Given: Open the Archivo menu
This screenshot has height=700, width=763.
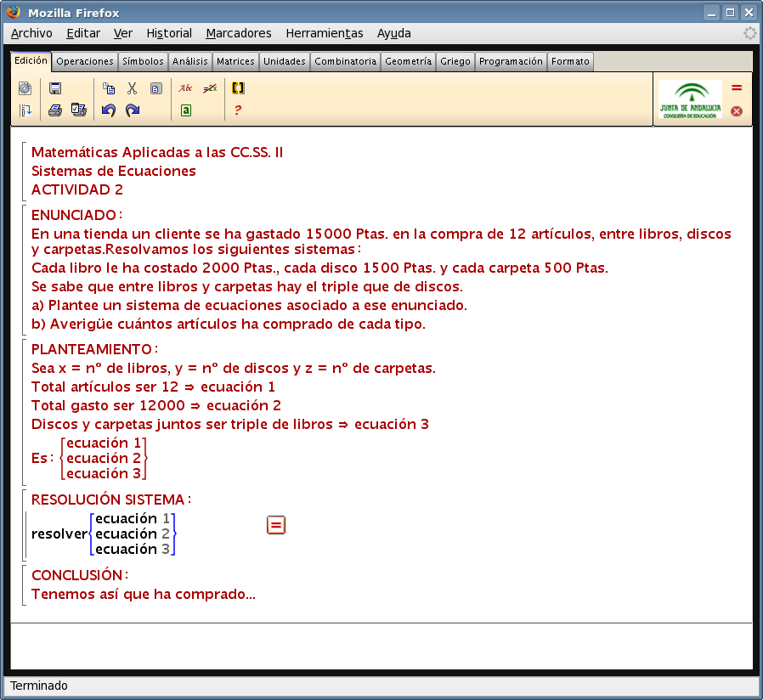Looking at the screenshot, I should (x=31, y=33).
